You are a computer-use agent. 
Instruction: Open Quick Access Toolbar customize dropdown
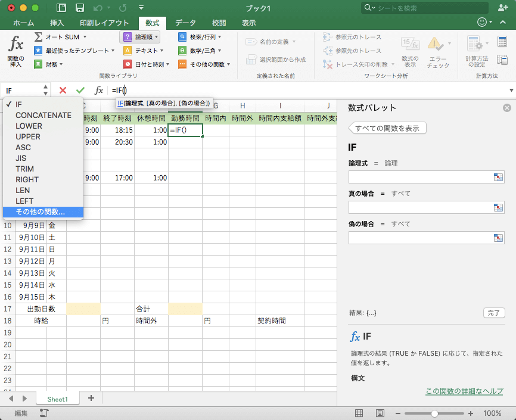pyautogui.click(x=141, y=8)
